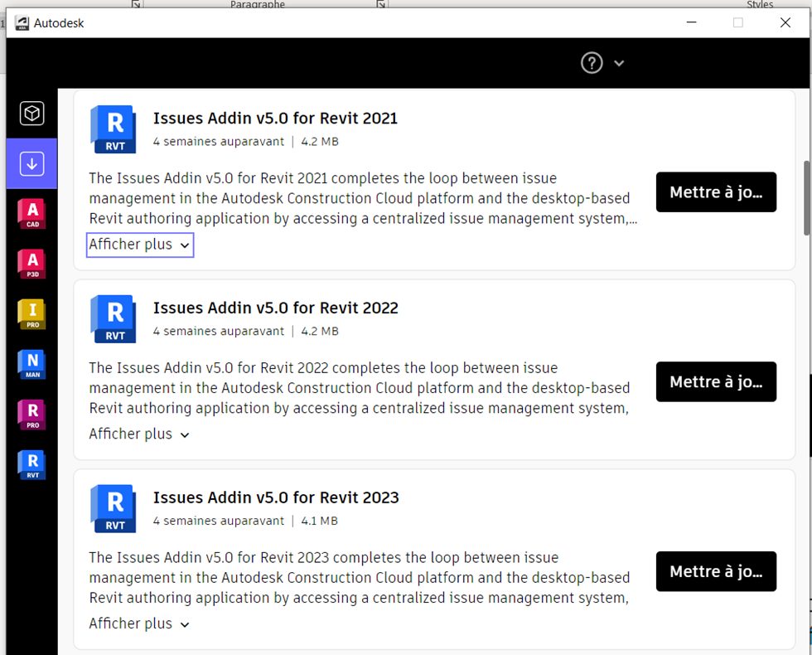Screen dimensions: 812x655
Task: Click title Issues Addin v5.0 for Revit 2021
Action: [275, 118]
